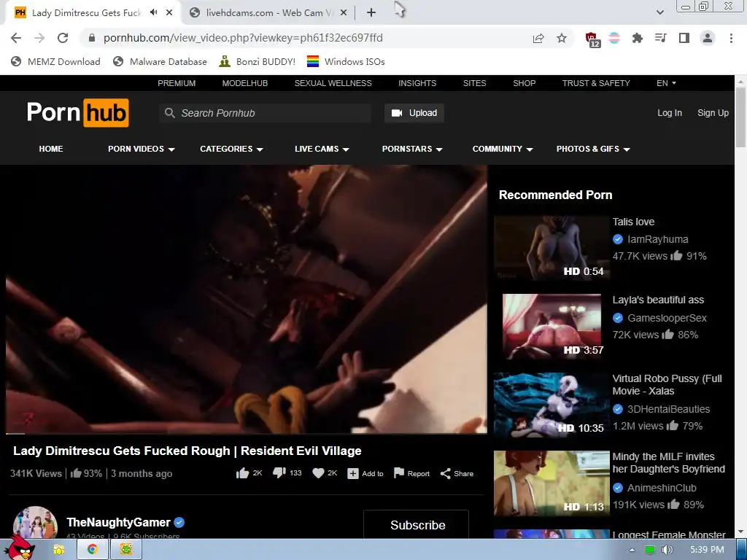Click the page vertical scrollbar thumb

click(740, 117)
